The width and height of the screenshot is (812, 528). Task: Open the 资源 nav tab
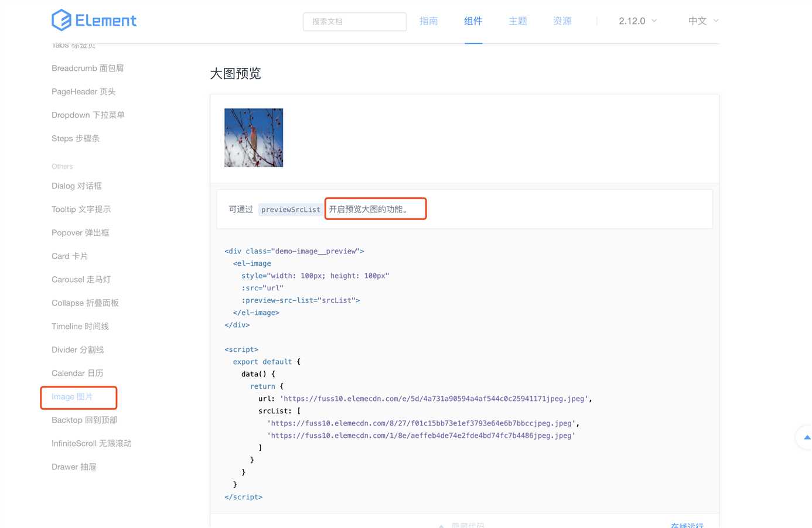coord(562,21)
